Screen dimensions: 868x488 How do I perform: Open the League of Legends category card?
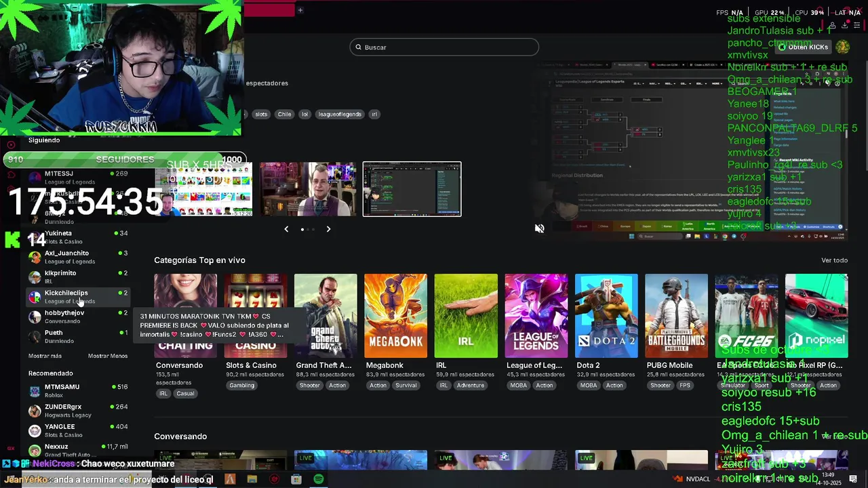click(536, 316)
